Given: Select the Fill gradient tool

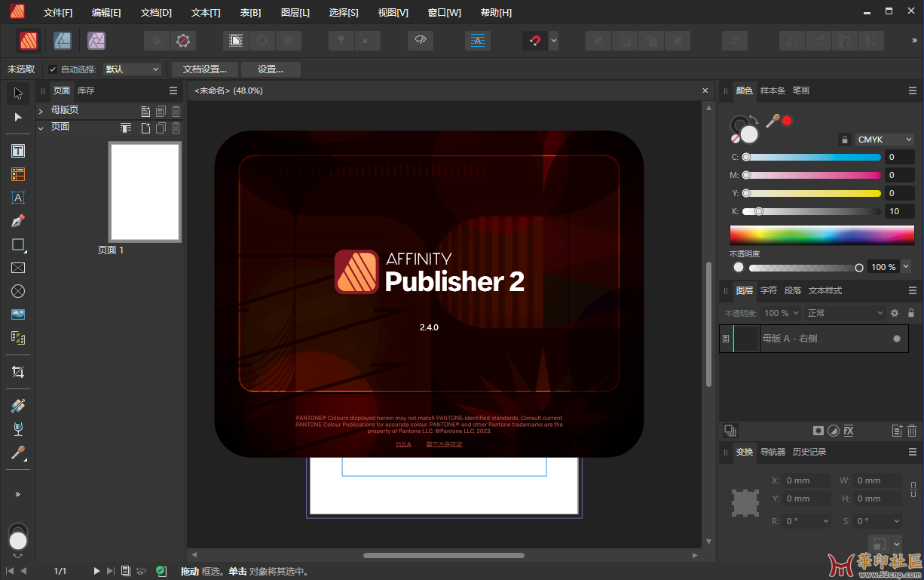Looking at the screenshot, I should click(x=18, y=406).
